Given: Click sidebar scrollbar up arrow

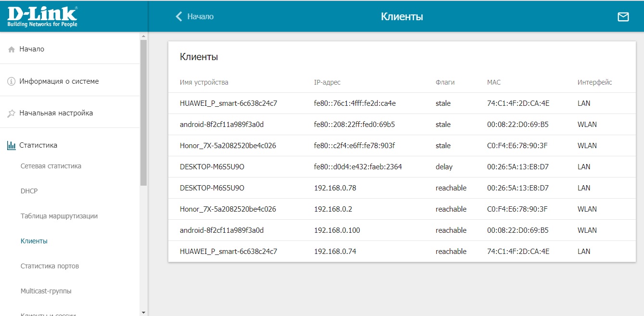Looking at the screenshot, I should click(143, 36).
